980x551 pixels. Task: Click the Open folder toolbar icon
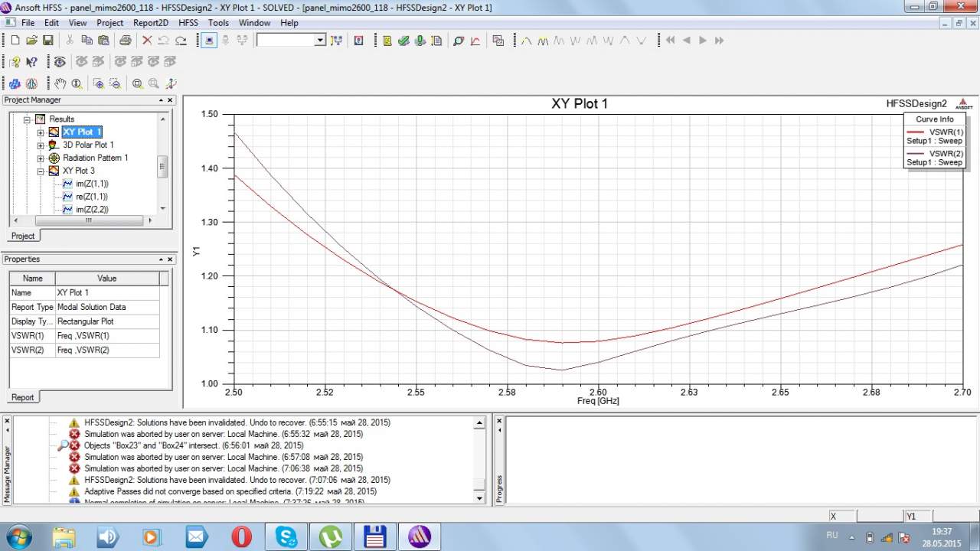31,41
